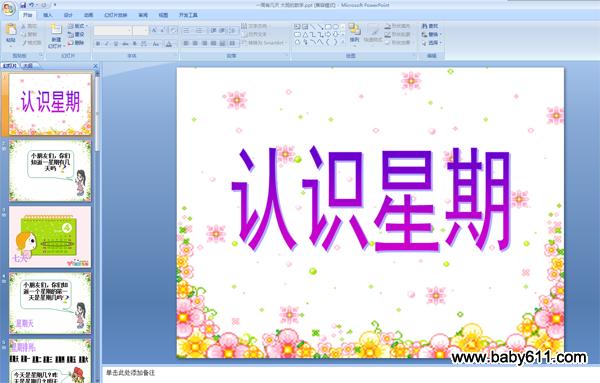Switch the side pane to Outline (大纲) tab
Image resolution: width=600 pixels, height=383 pixels.
[28, 66]
